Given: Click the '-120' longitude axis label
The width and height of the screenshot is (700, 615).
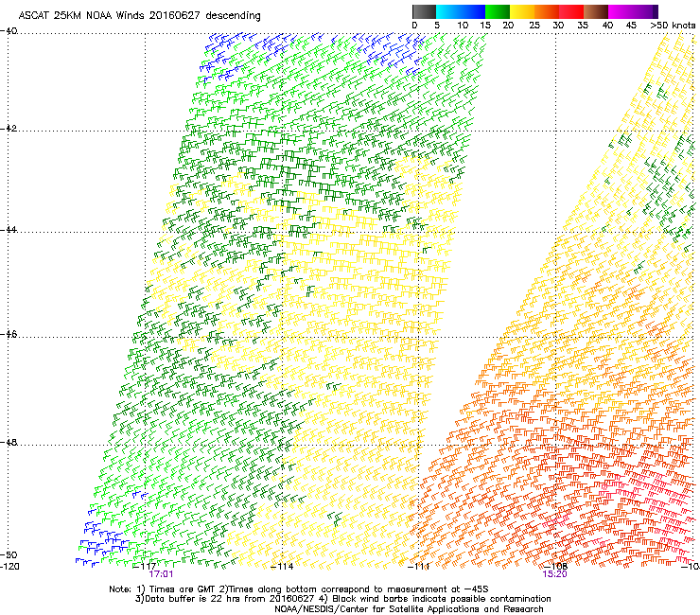Looking at the screenshot, I should coord(9,567).
